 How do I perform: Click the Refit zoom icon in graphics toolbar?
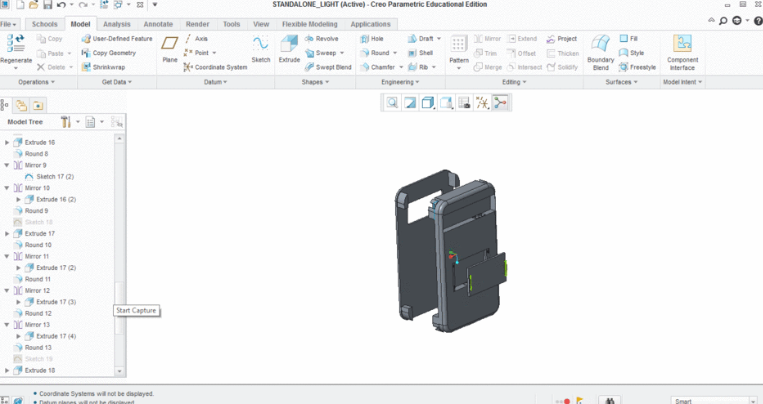tap(392, 102)
